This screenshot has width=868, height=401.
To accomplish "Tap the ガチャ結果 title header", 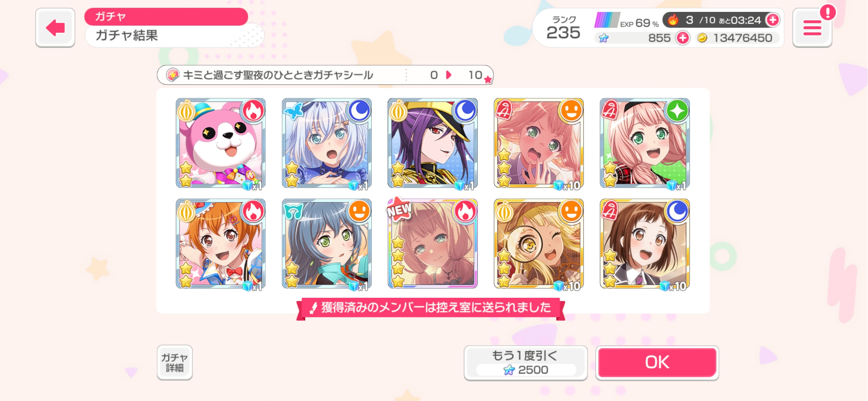I will tap(127, 36).
